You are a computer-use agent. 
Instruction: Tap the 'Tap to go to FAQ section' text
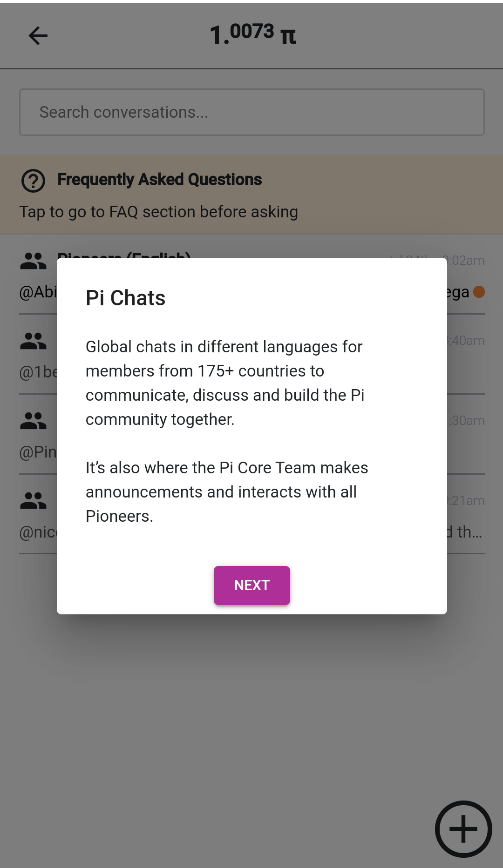[x=158, y=212]
